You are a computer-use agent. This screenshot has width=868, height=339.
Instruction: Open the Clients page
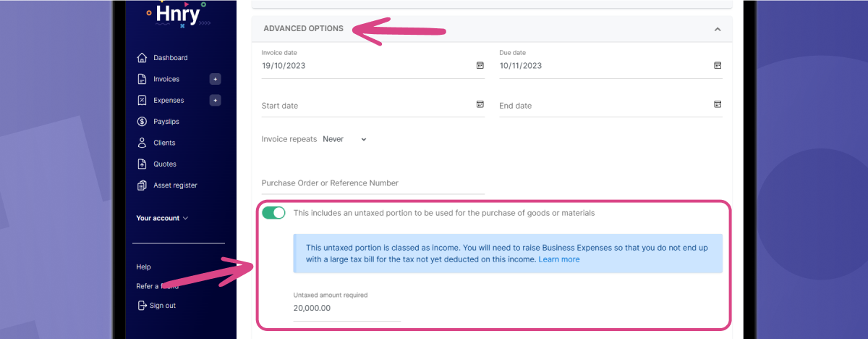[x=164, y=143]
